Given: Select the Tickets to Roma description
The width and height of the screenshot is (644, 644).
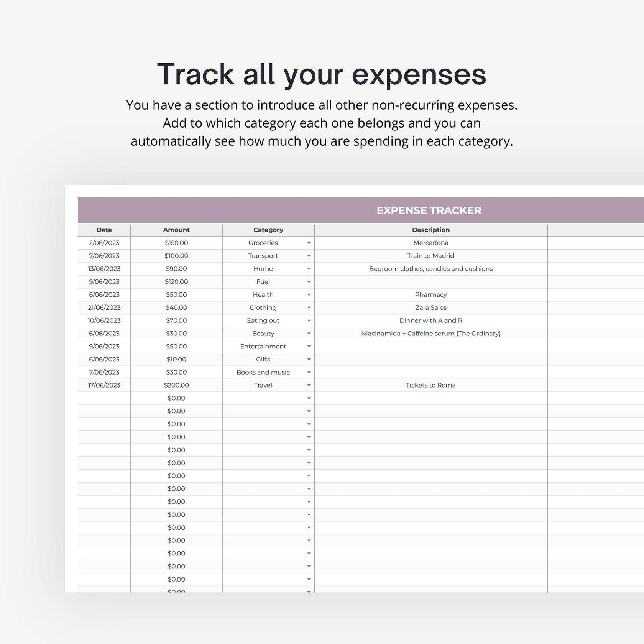Looking at the screenshot, I should point(431,385).
